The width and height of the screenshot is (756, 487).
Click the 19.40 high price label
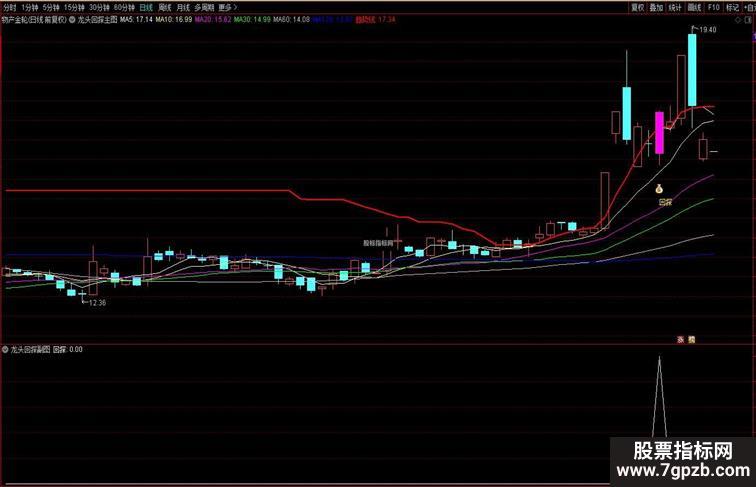point(708,29)
